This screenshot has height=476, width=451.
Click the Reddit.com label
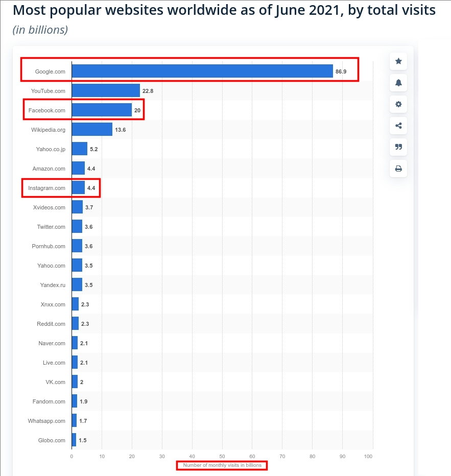(x=51, y=324)
